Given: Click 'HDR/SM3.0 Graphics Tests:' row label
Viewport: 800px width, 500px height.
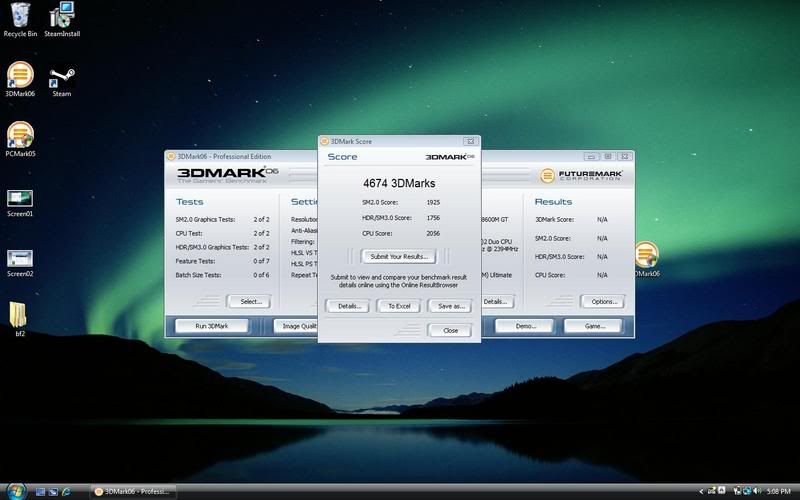Looking at the screenshot, I should click(x=212, y=247).
